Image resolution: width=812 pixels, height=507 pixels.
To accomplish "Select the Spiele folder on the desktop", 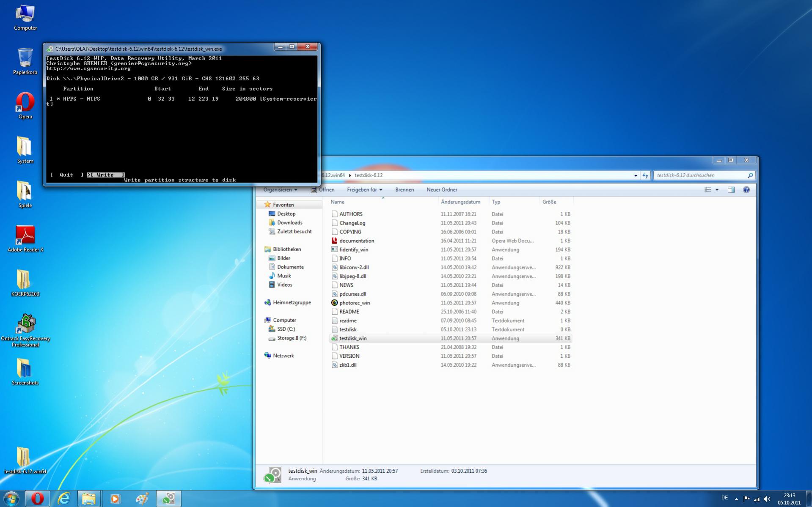I will [x=25, y=195].
